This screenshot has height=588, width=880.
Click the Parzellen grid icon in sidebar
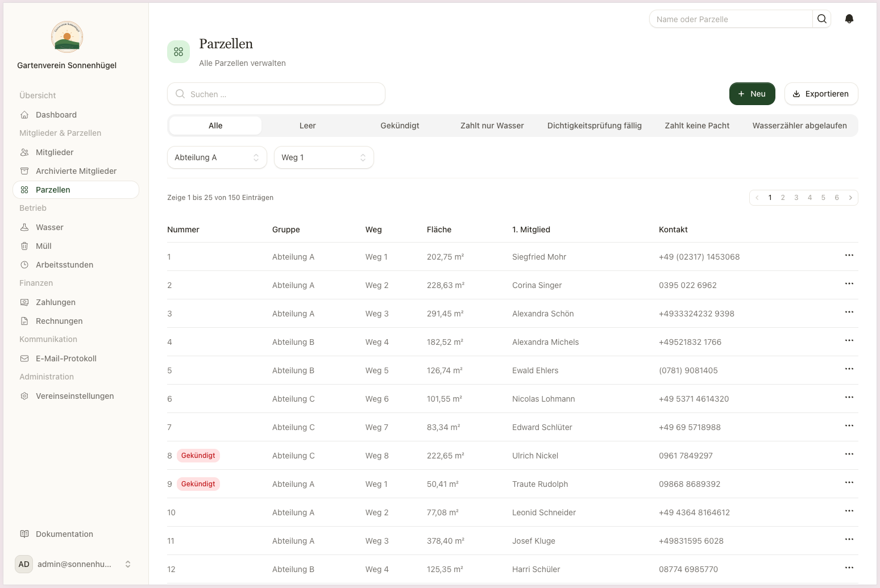24,190
